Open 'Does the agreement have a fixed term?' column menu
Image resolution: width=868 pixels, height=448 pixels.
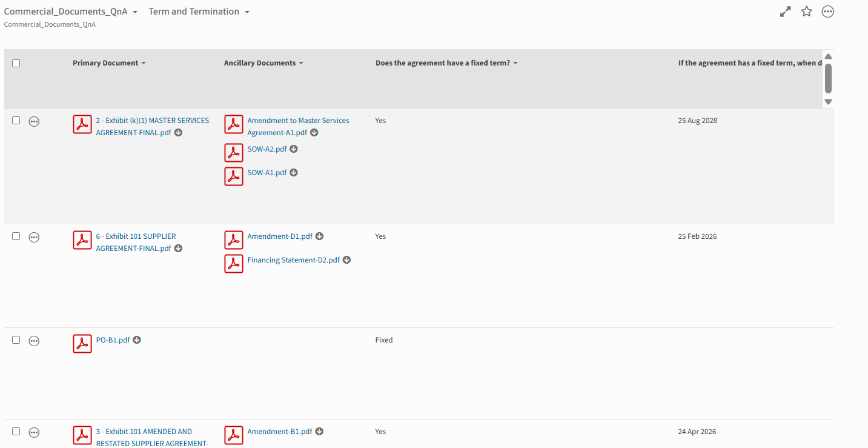coord(515,63)
